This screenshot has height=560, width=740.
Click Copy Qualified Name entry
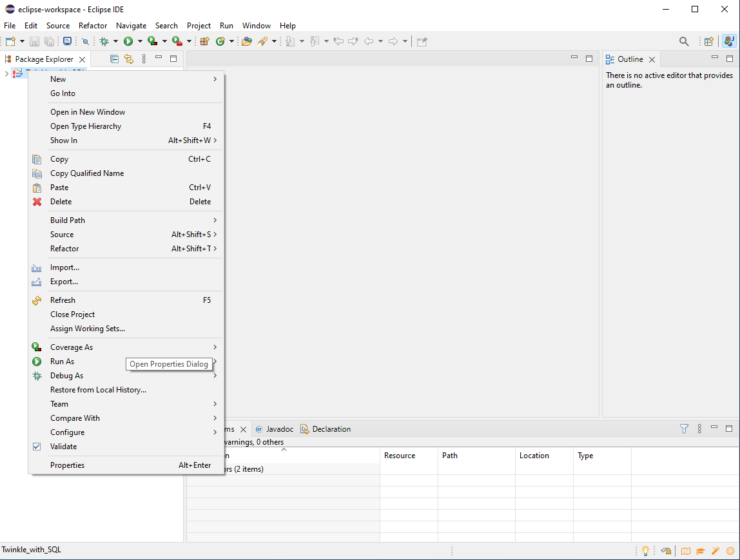pos(125,173)
